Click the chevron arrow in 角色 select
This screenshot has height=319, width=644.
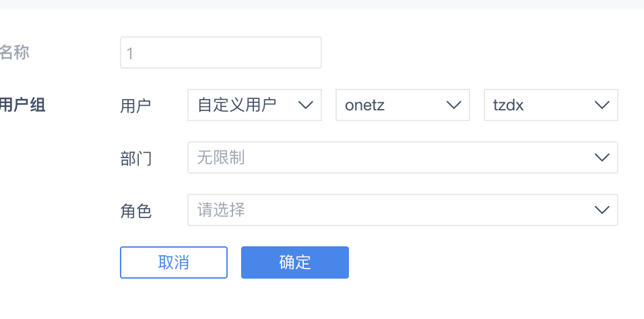tap(602, 210)
